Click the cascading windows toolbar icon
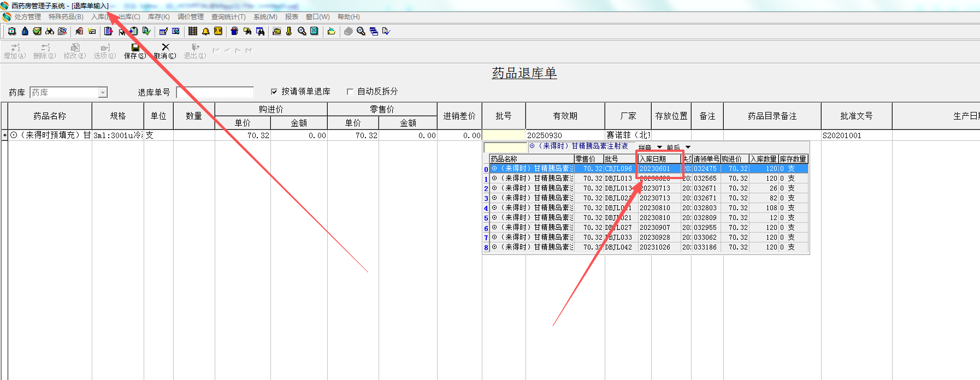The image size is (980, 380). click(374, 31)
